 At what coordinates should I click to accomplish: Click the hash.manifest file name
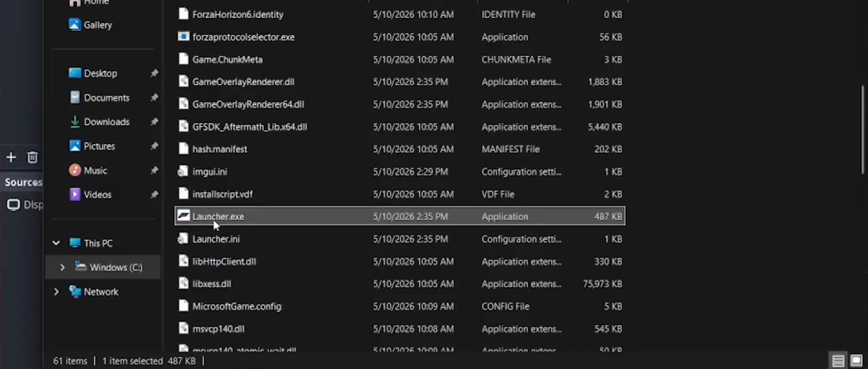click(x=220, y=149)
